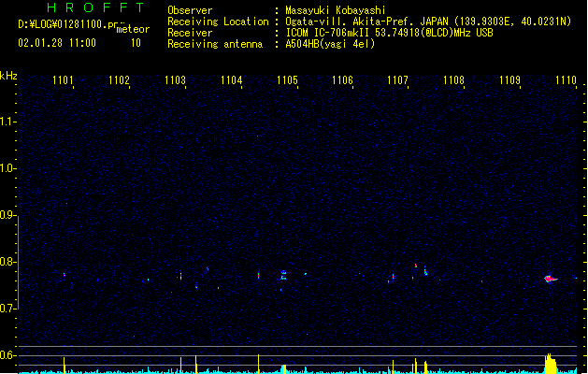Image resolution: width=588 pixels, height=374 pixels.
Task: Click the yellow intensity spike below 1101
Action: (65, 366)
